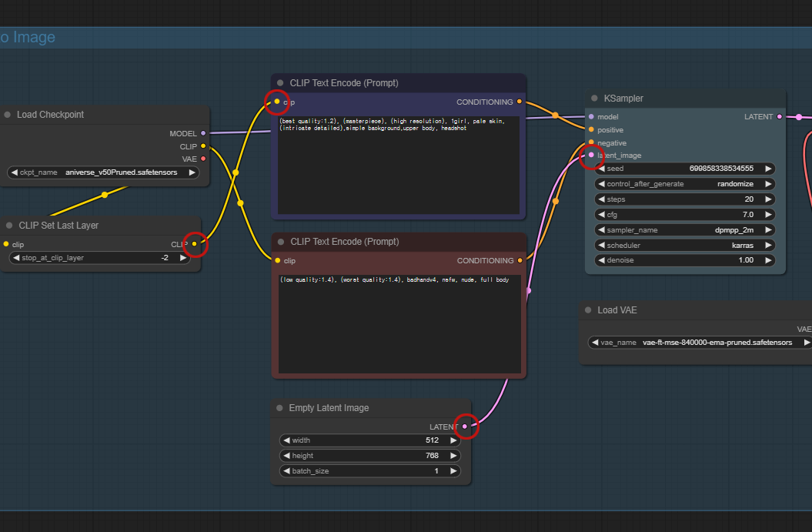The image size is (812, 532).
Task: Collapse the Load Checkpoint node via its dot
Action: (x=8, y=115)
